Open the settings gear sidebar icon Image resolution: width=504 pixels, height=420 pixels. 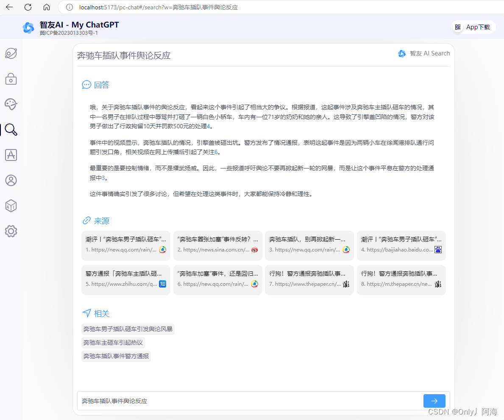[x=11, y=231]
